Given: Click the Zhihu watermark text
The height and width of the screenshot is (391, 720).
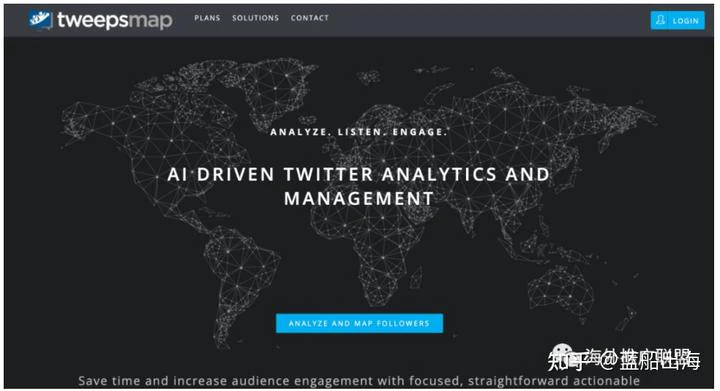Looking at the screenshot, I should [x=624, y=360].
